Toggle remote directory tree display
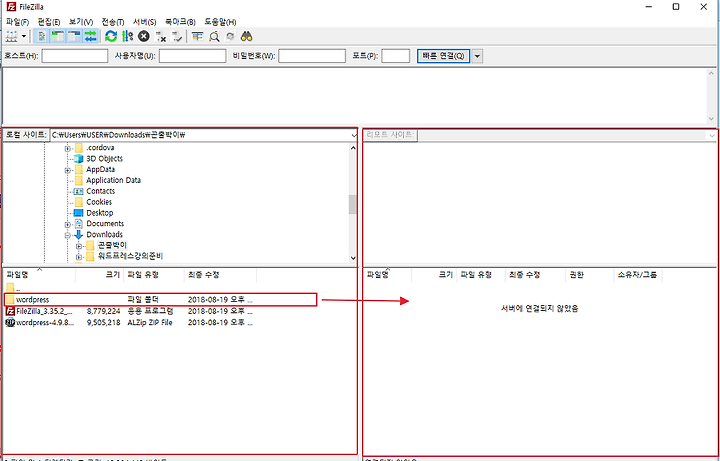The height and width of the screenshot is (461, 720). click(74, 36)
